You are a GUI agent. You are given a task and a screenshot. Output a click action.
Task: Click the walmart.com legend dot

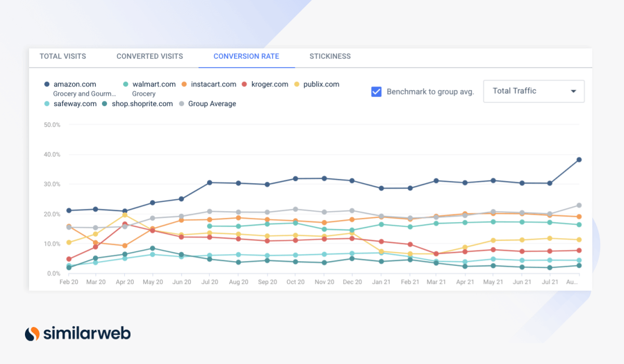pyautogui.click(x=126, y=84)
